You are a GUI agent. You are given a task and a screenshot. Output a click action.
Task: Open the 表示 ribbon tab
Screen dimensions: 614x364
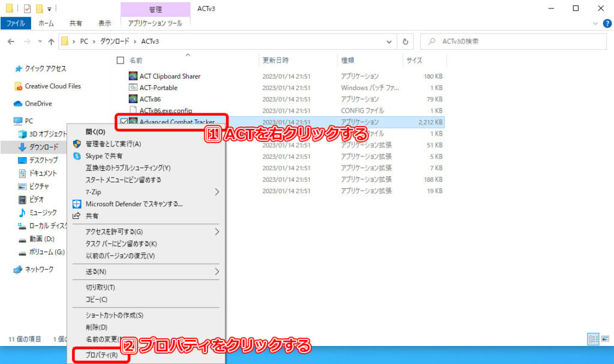tap(104, 23)
